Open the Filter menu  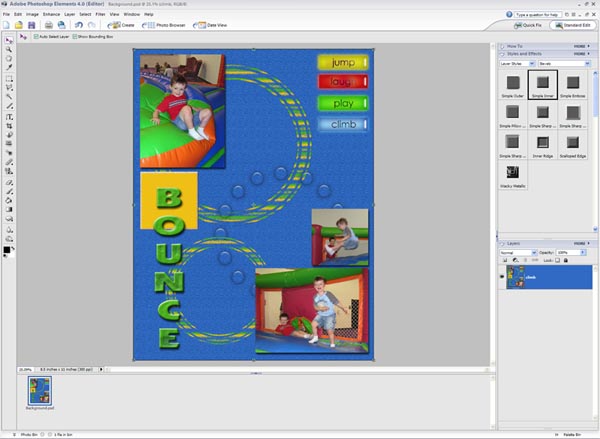[102, 14]
